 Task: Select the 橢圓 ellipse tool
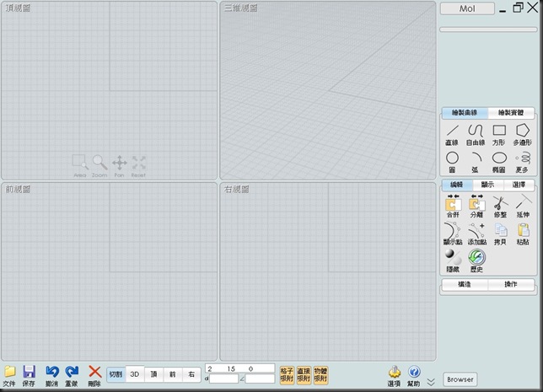tap(499, 162)
